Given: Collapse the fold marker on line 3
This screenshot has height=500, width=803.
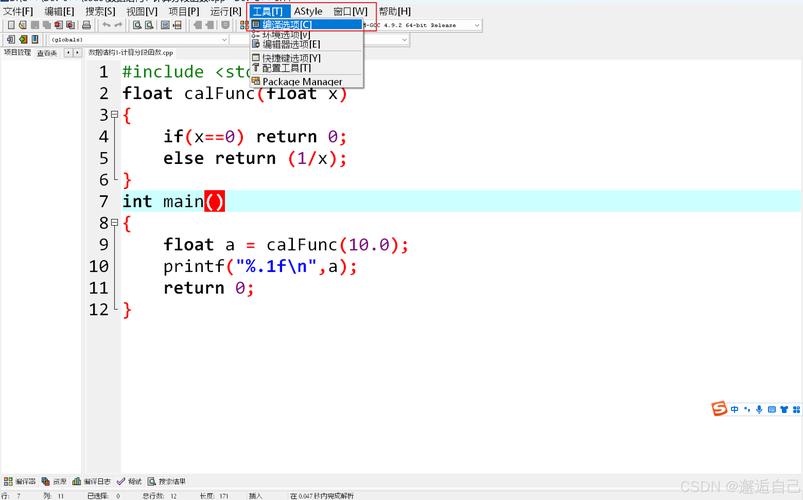Looking at the screenshot, I should [115, 115].
